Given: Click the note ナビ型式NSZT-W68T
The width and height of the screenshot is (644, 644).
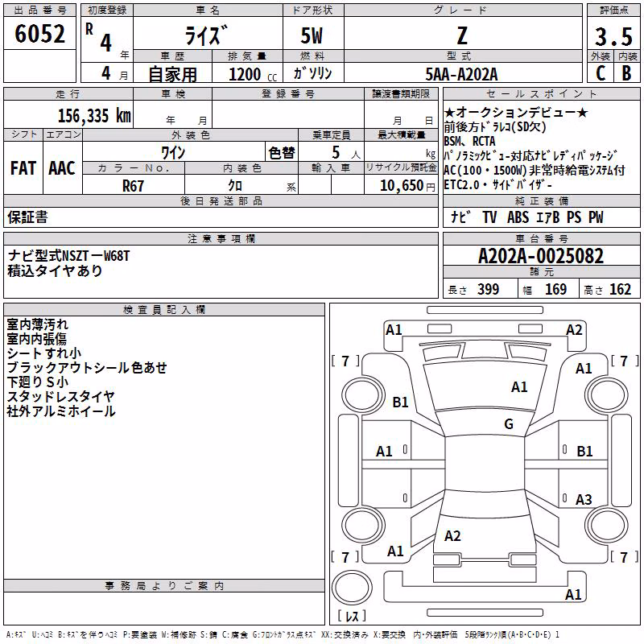Looking at the screenshot, I should 68,256.
